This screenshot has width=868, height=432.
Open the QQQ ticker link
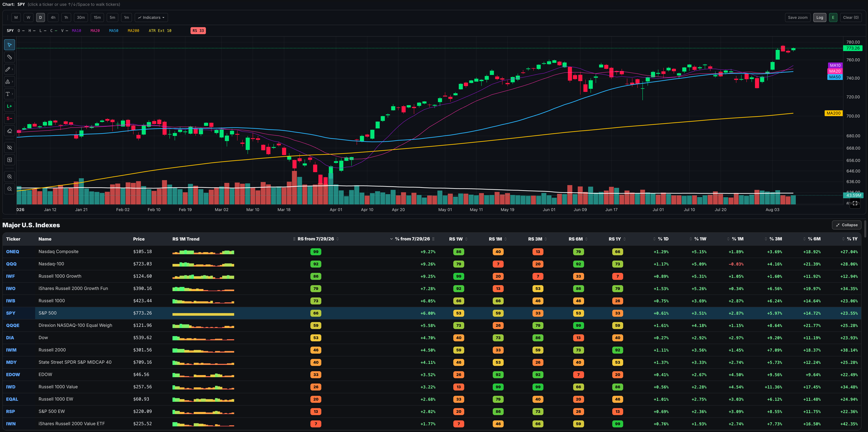pos(11,264)
